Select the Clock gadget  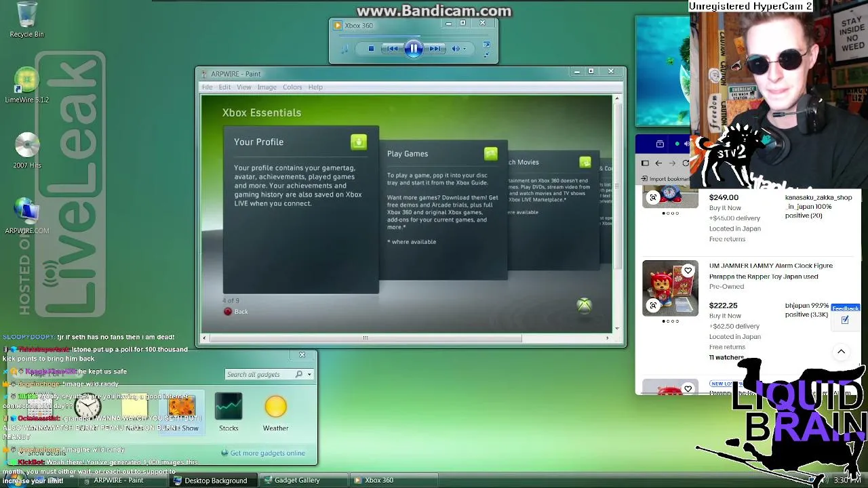click(87, 412)
